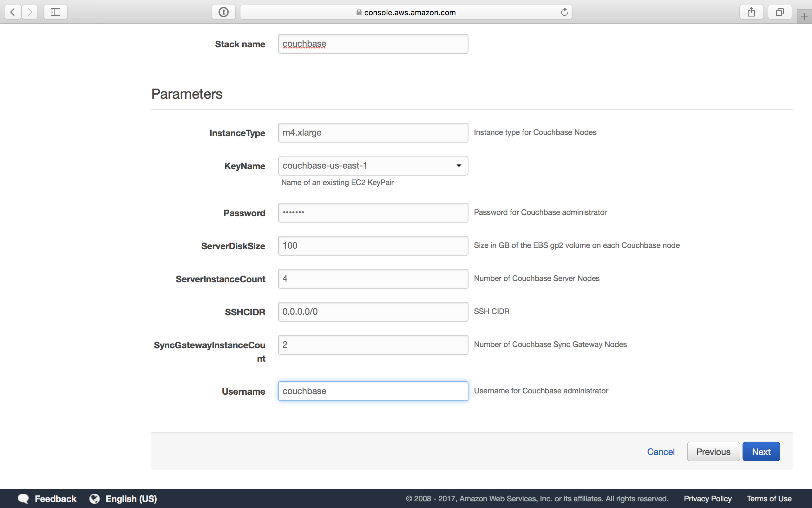
Task: Click into the Password field
Action: pyautogui.click(x=373, y=213)
